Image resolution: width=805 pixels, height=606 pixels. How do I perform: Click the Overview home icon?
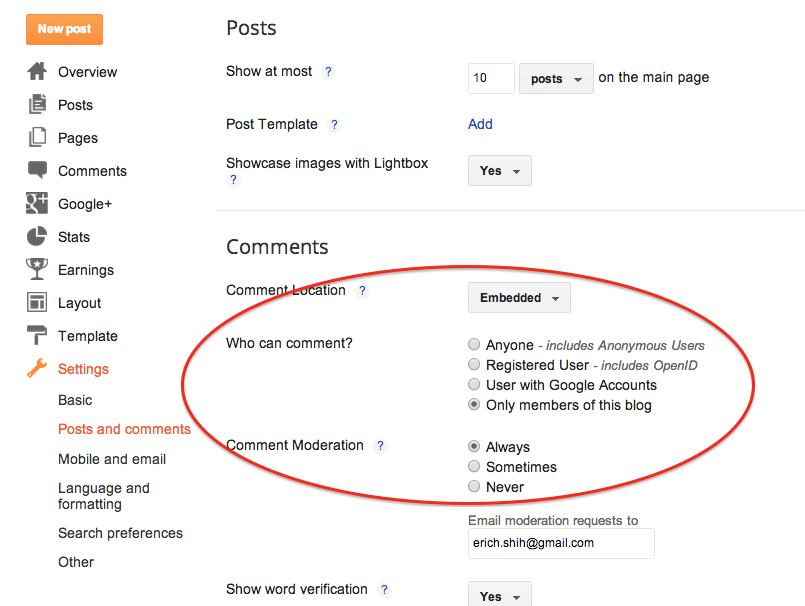[37, 72]
